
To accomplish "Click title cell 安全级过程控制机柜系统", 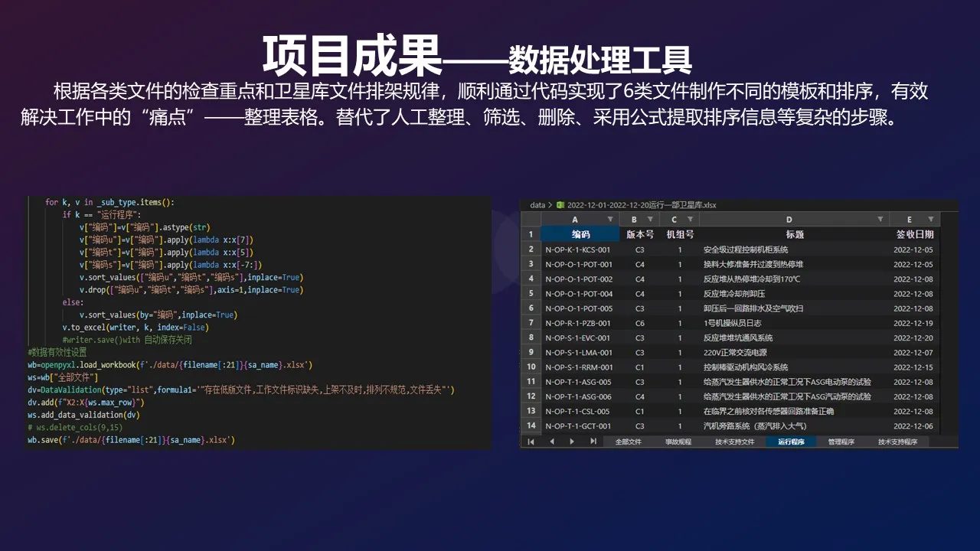I will [x=795, y=249].
